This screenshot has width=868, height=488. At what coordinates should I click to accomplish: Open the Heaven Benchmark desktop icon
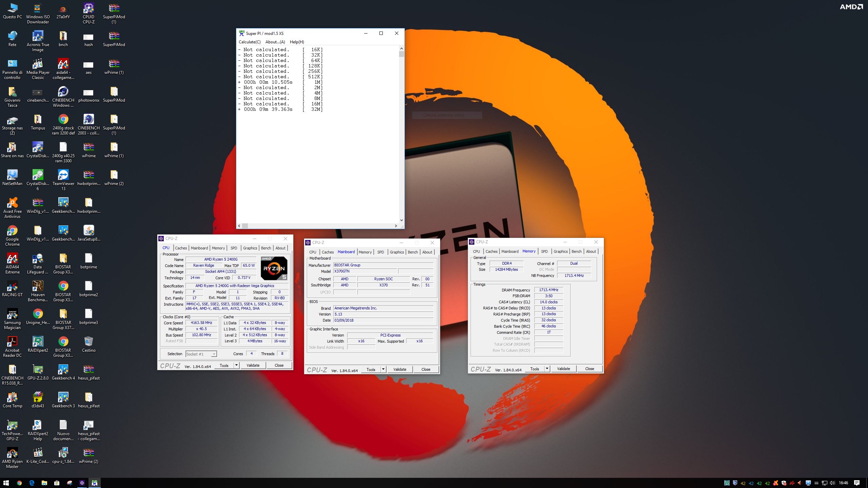point(38,291)
